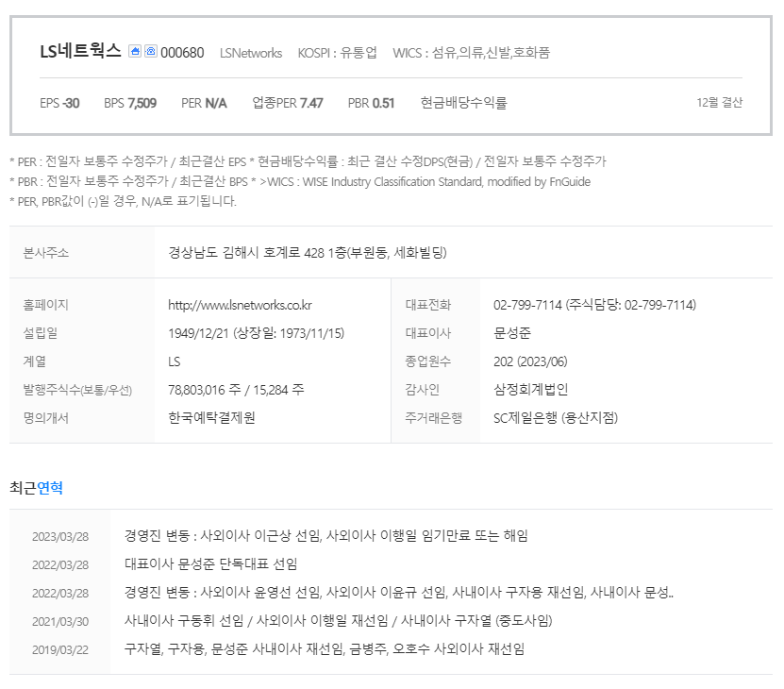Screen dimensions: 784x689
Task: Click the phone icon before code 000680
Action: (x=151, y=51)
